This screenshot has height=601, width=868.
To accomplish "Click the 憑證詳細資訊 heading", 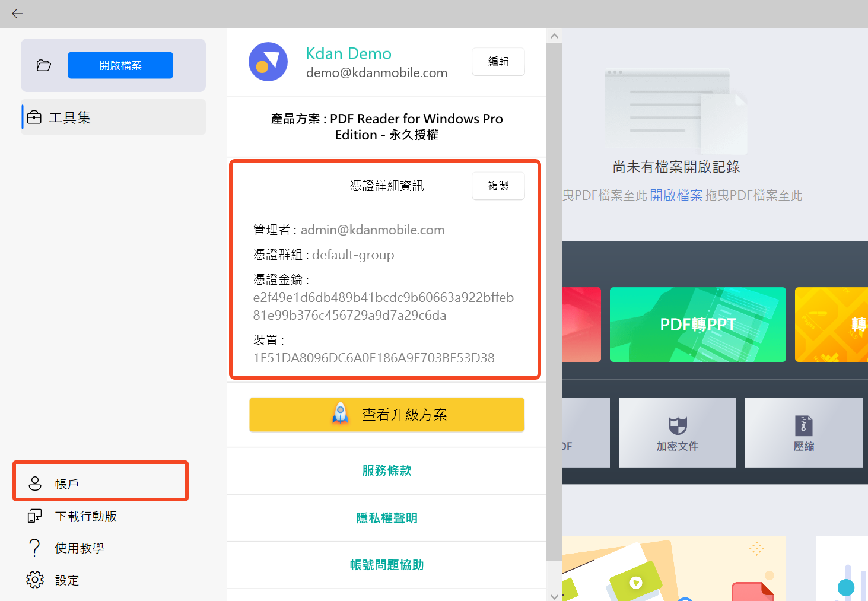I will click(387, 186).
